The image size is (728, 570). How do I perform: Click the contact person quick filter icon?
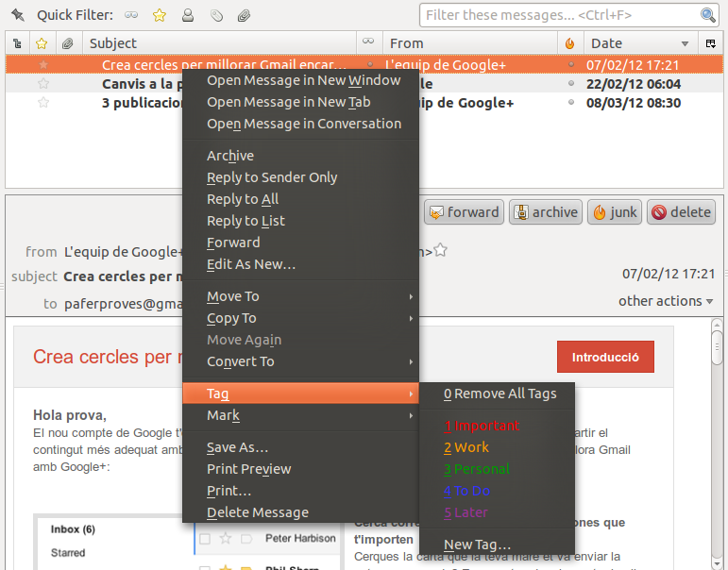click(188, 15)
